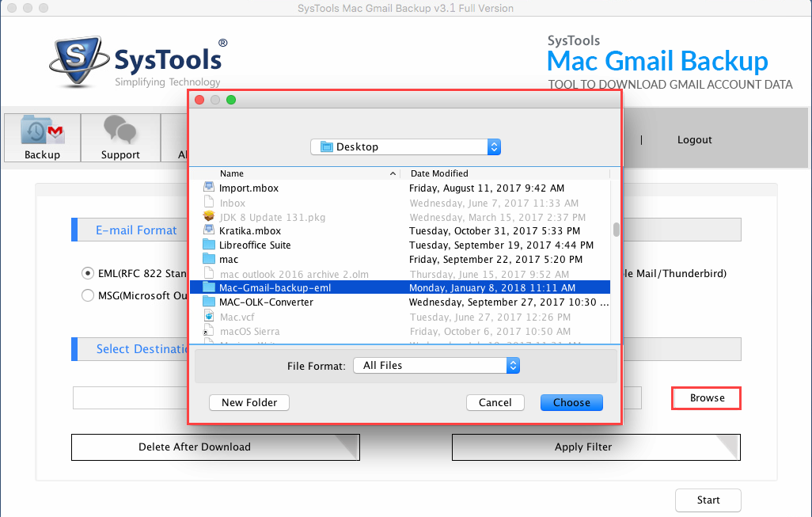Select the Import.mbox file name
The height and width of the screenshot is (517, 812).
(249, 188)
